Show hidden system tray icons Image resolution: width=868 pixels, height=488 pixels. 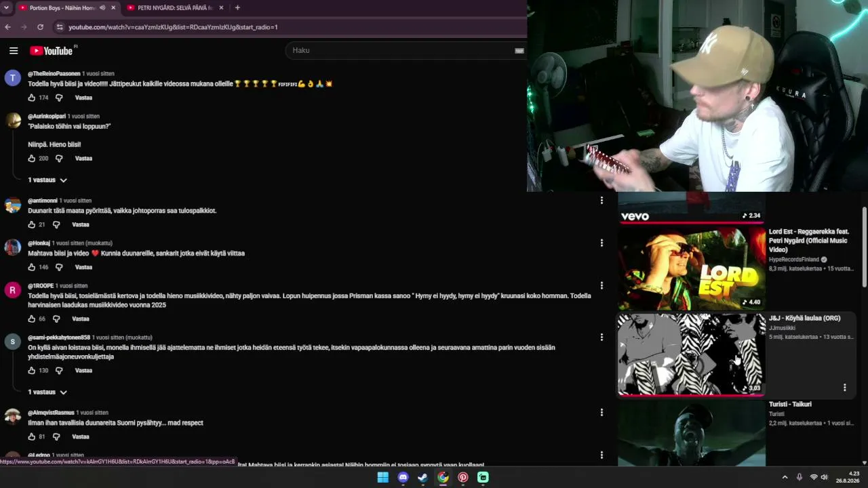(x=785, y=477)
